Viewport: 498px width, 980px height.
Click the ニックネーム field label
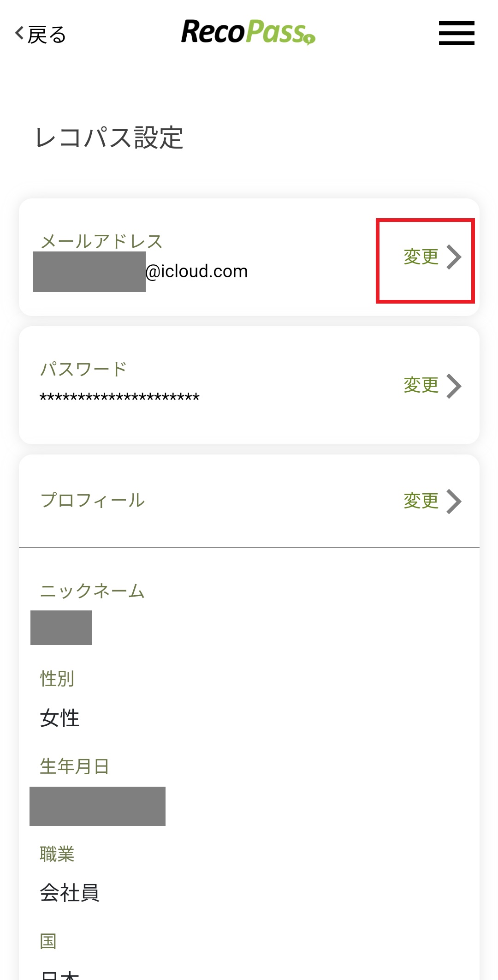tap(92, 591)
